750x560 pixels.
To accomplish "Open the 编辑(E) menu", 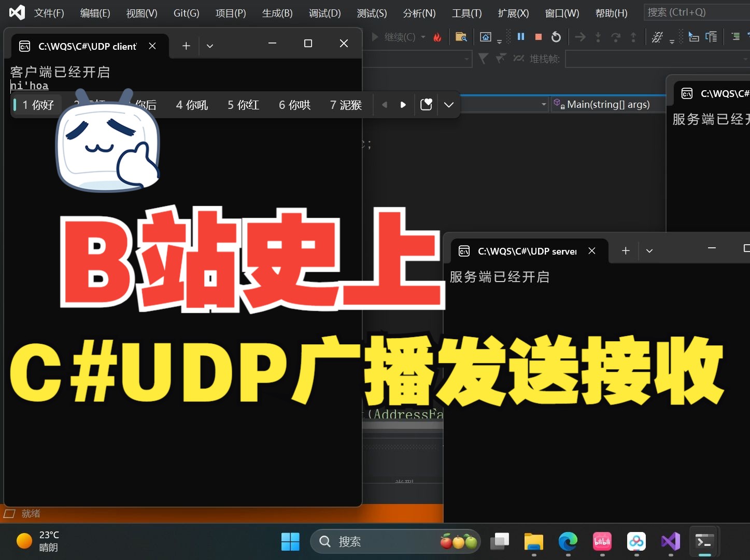I will coord(95,13).
